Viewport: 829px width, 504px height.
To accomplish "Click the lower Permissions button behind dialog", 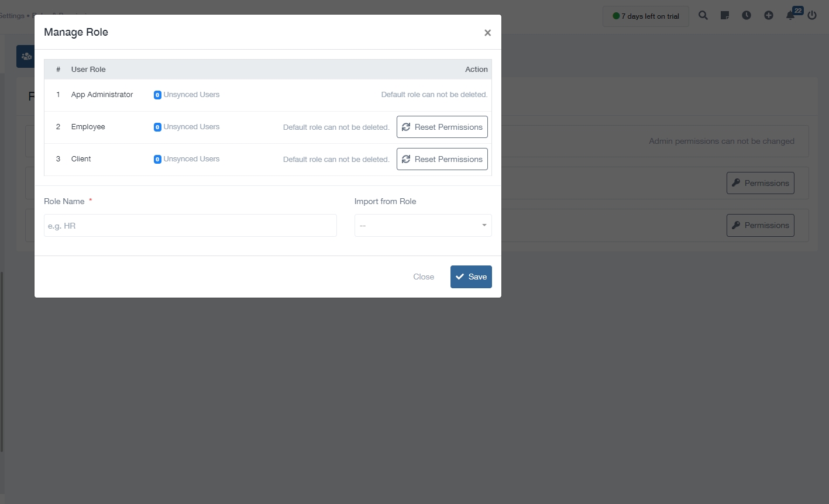I will (x=760, y=225).
